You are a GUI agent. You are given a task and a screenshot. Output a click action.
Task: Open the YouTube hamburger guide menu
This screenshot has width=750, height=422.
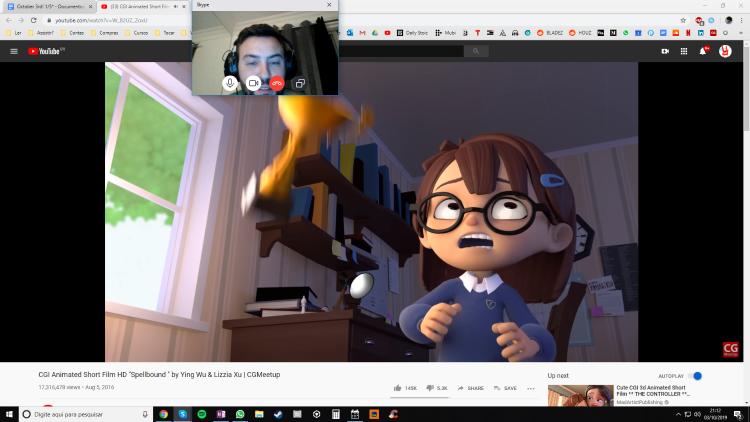[x=14, y=51]
